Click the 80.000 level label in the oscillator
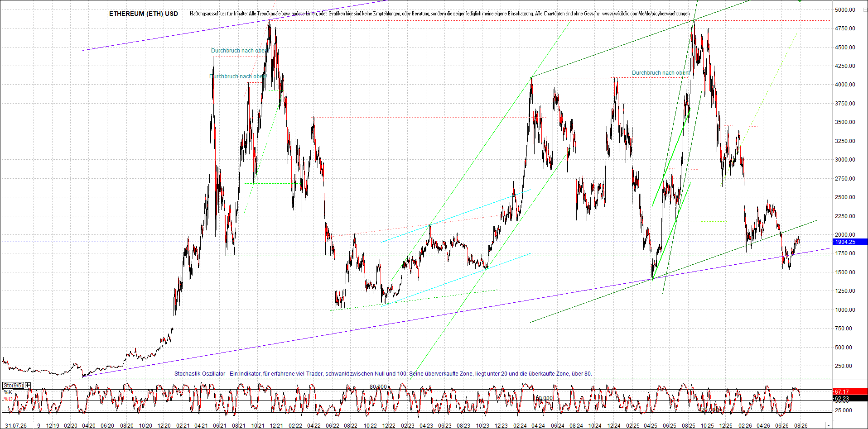Viewport: 868px width, 429px height. (x=378, y=387)
